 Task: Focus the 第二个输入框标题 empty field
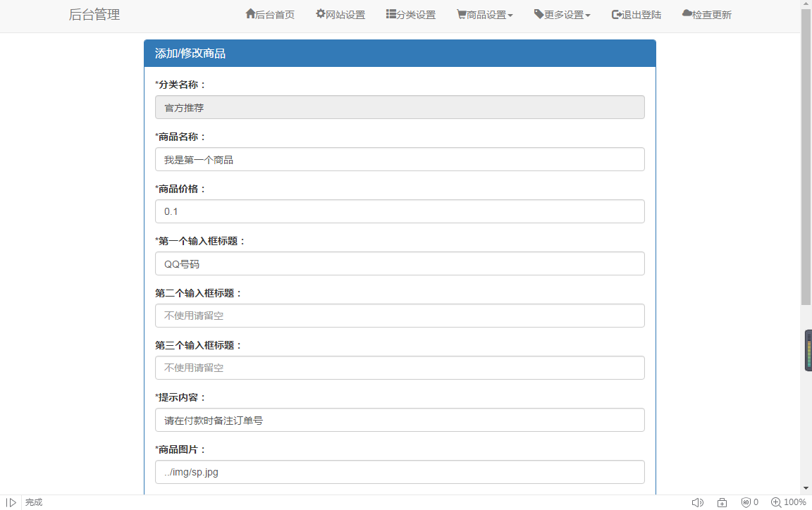[400, 316]
